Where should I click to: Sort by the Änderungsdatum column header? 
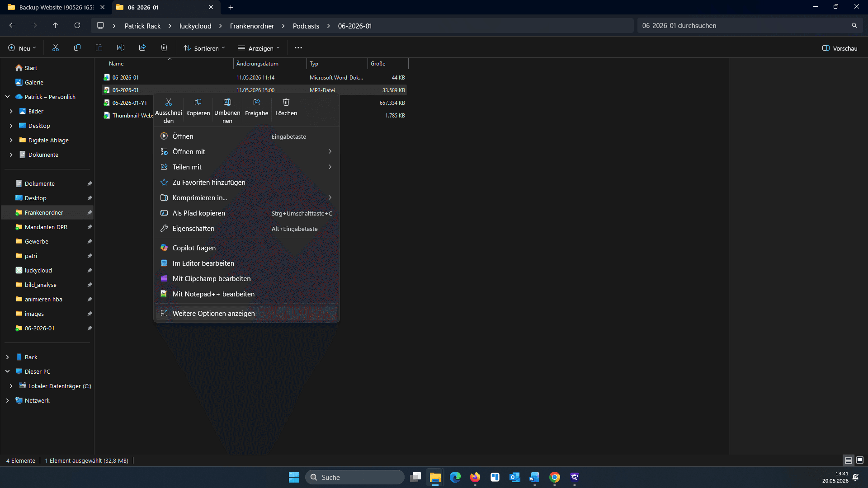(270, 64)
